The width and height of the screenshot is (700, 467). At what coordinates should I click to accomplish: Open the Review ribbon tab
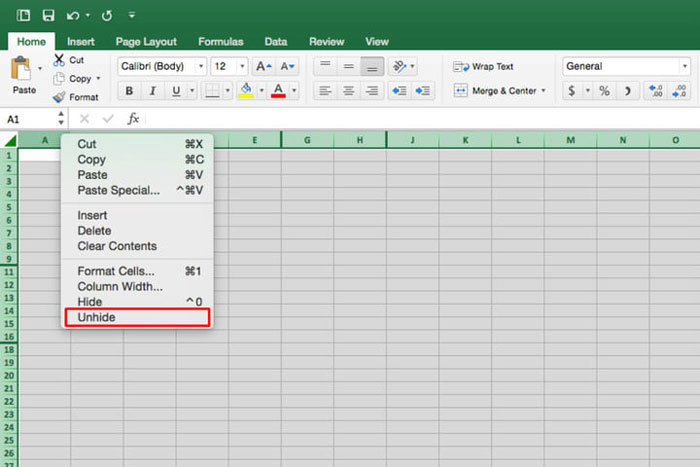[x=326, y=42]
